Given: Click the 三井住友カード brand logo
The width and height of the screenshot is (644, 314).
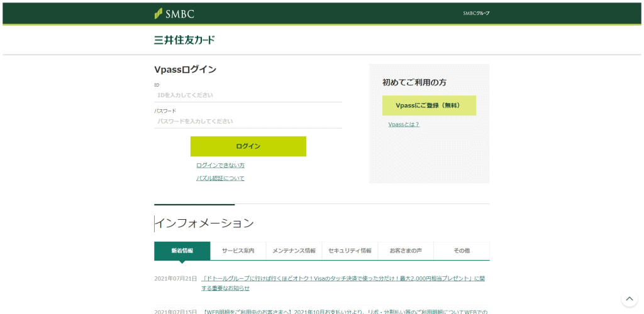Looking at the screenshot, I should click(x=184, y=40).
